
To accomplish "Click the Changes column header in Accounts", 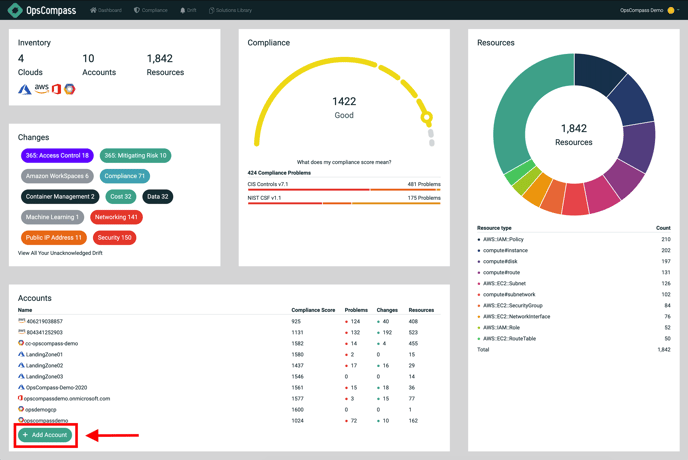I will (387, 310).
